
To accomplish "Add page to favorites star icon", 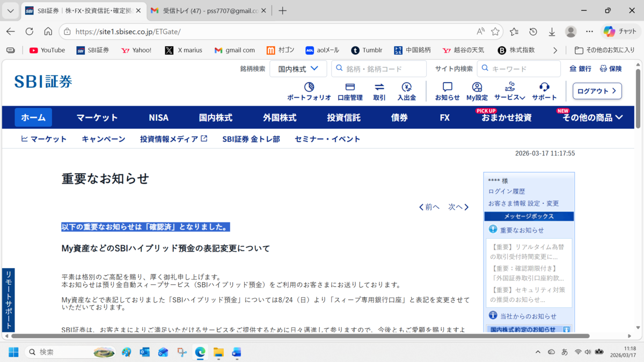I will 495,32.
